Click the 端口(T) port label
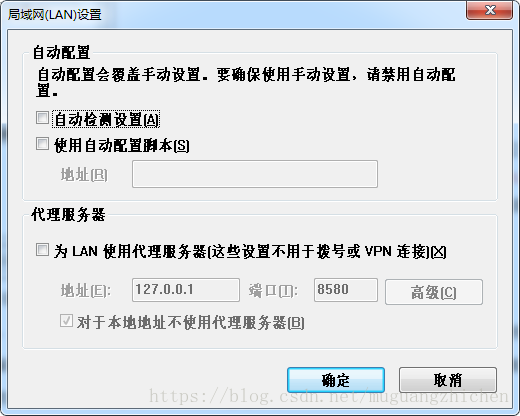Viewport: 520px width, 416px height. point(273,291)
